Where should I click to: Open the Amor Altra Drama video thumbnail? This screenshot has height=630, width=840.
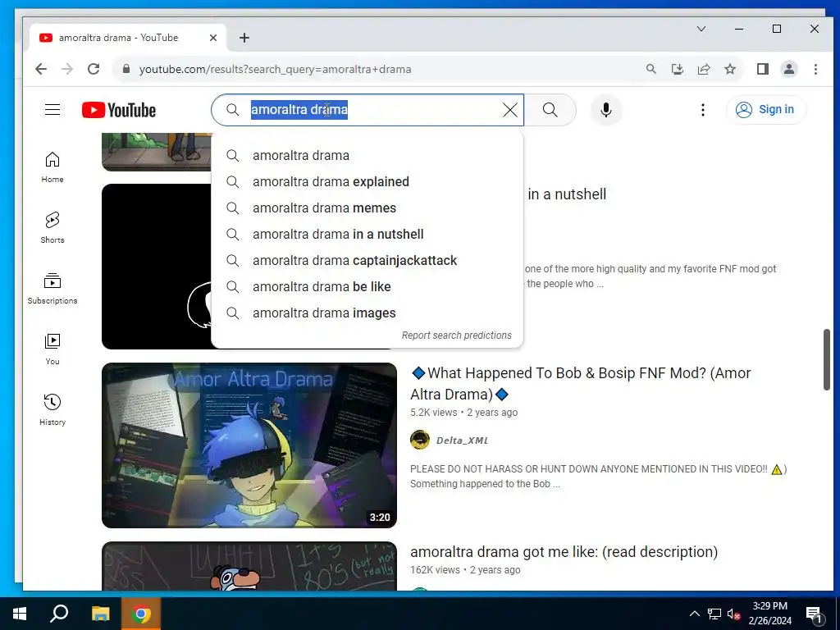coord(249,445)
